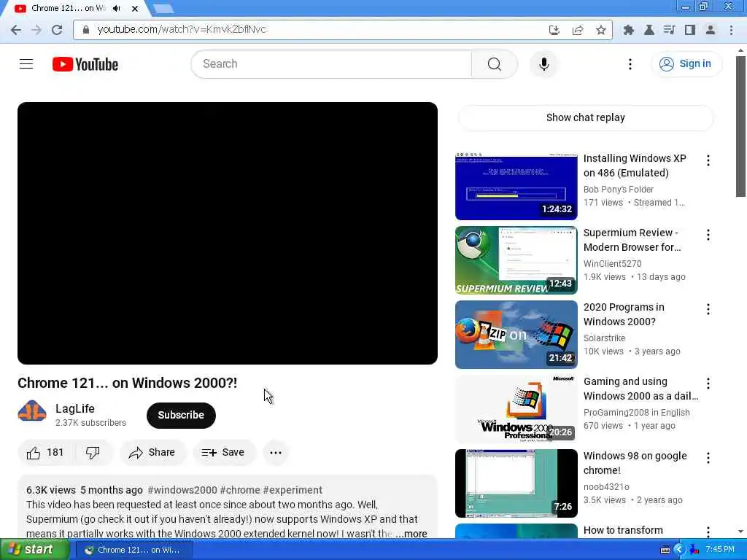Open Gaming and using Windows 2000 title
747x560 pixels.
(640, 389)
